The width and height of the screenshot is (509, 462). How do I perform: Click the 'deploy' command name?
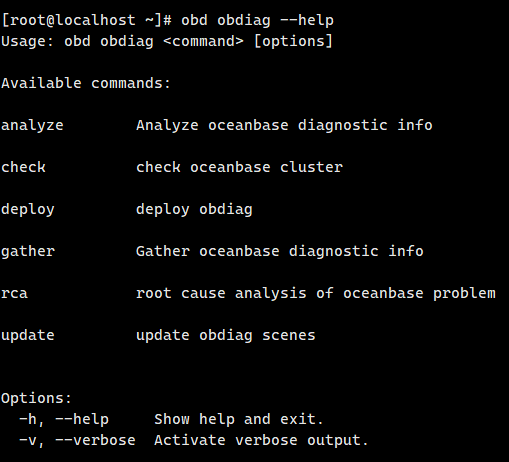click(28, 210)
